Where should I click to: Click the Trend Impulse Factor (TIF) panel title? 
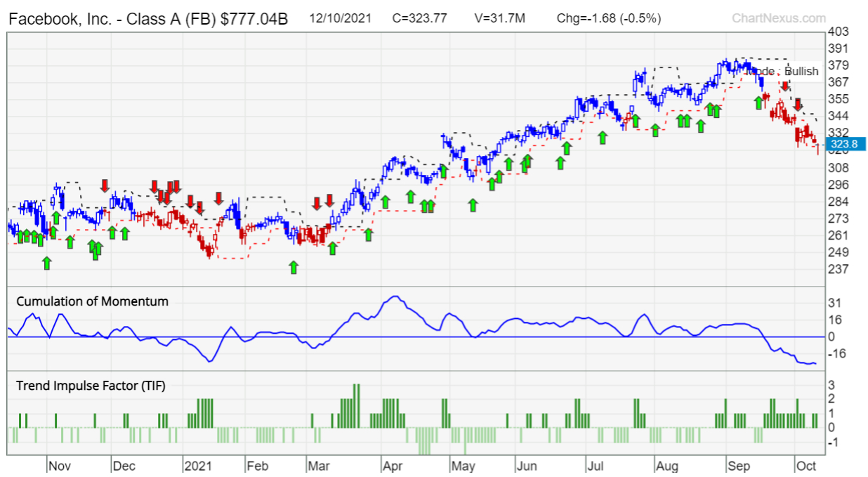[x=91, y=385]
